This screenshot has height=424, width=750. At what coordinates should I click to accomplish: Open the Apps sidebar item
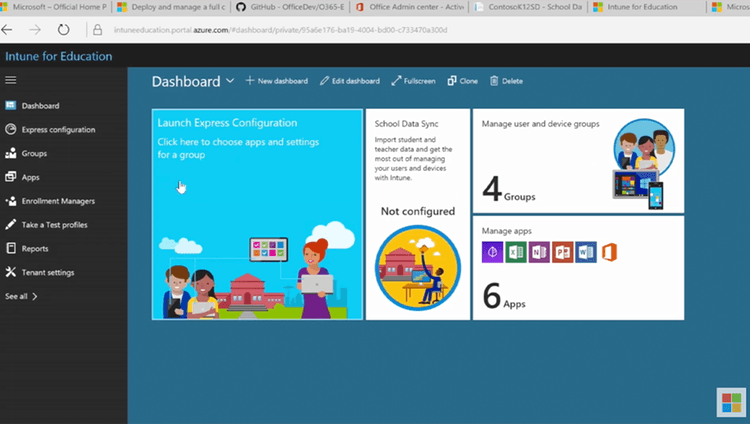pyautogui.click(x=30, y=177)
